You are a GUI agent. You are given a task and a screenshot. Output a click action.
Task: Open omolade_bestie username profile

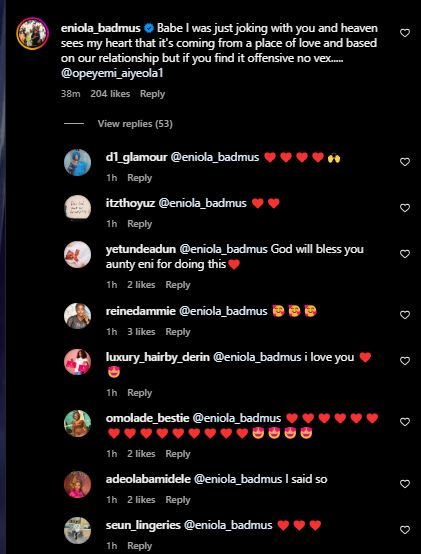[x=148, y=418]
